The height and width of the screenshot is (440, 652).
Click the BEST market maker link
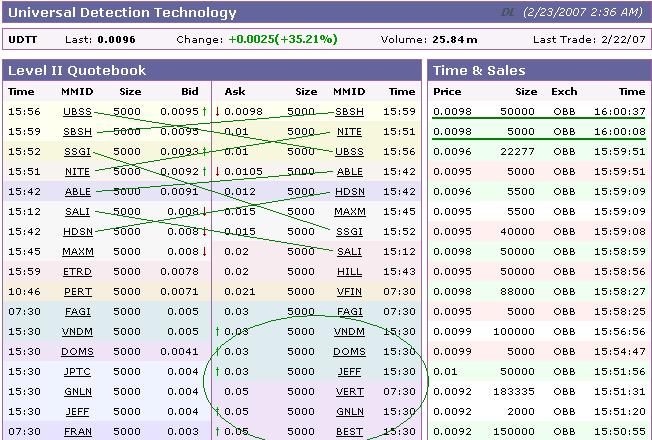[349, 432]
